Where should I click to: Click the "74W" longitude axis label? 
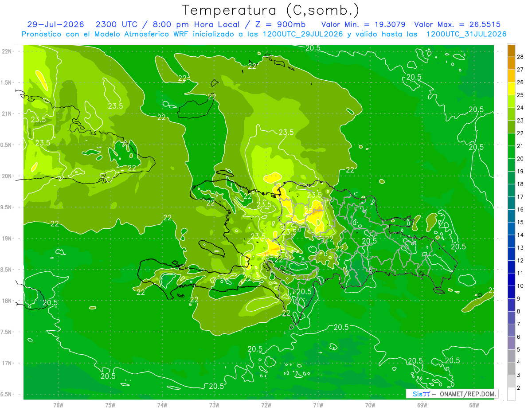pos(162,405)
